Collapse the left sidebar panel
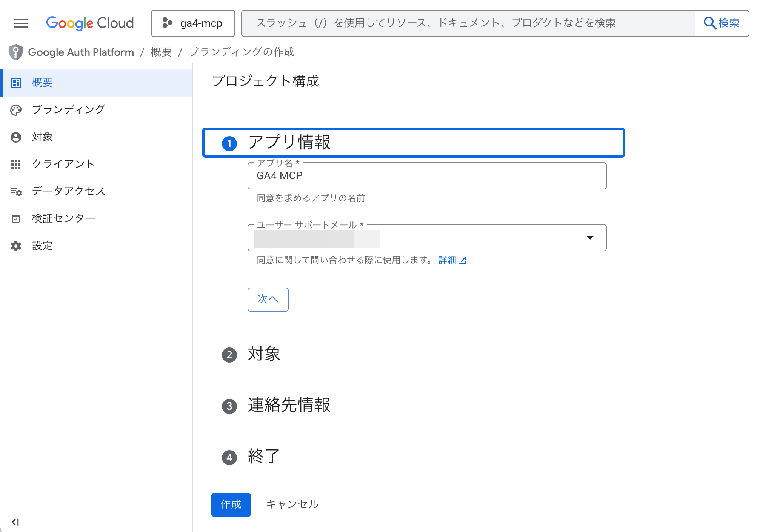 (x=15, y=522)
